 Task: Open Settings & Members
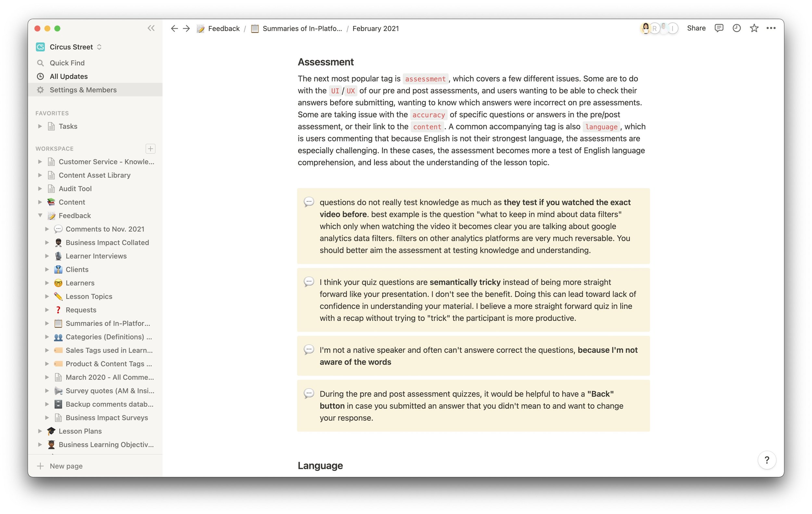[95, 90]
